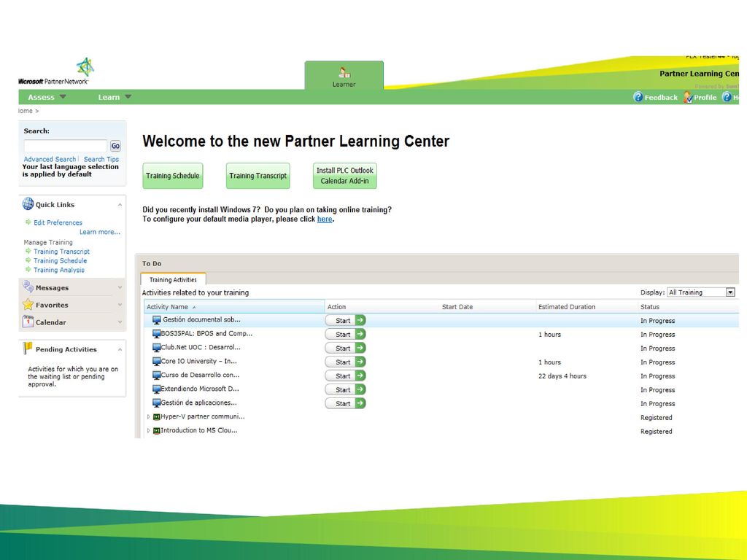The image size is (747, 560).
Task: Click the Favorites star icon
Action: click(28, 304)
